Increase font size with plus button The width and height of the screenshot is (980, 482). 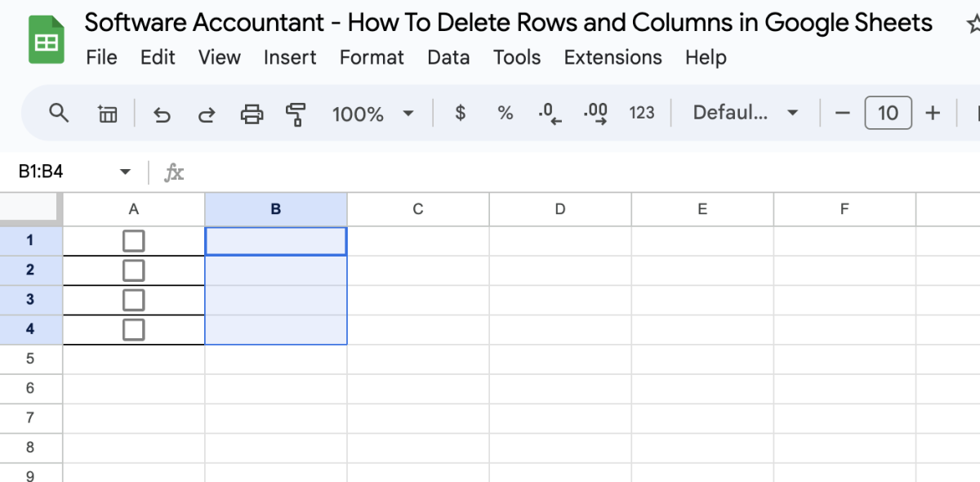(x=933, y=113)
